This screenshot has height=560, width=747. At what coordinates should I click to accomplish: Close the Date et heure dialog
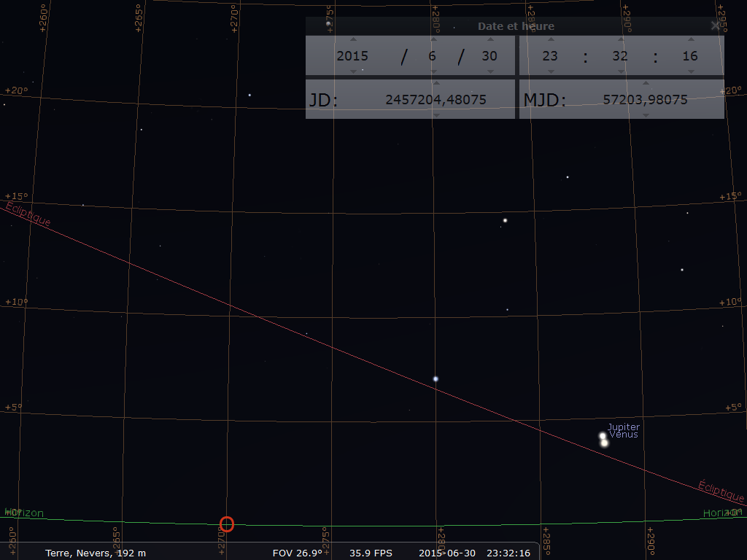pos(715,26)
